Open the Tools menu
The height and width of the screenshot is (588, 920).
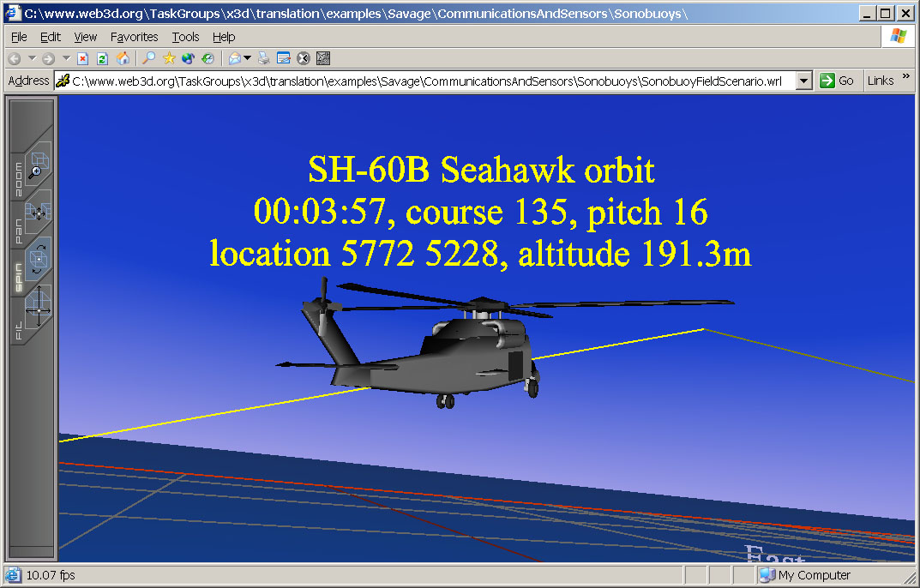(x=185, y=37)
